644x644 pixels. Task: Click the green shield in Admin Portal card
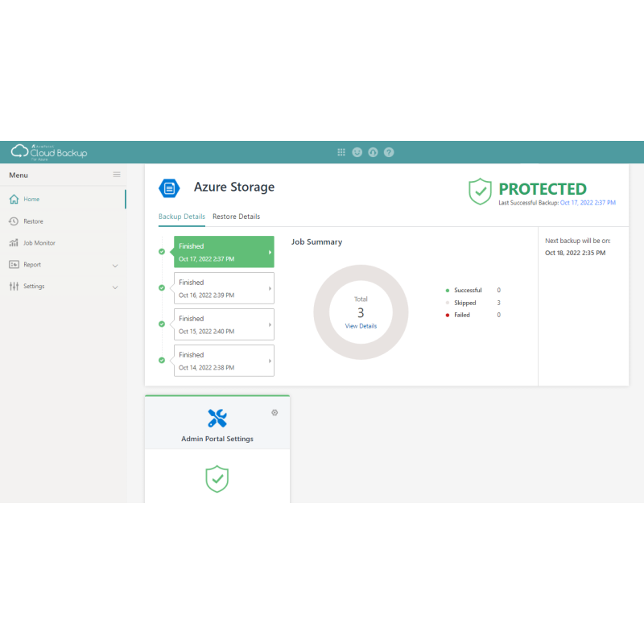(x=217, y=479)
